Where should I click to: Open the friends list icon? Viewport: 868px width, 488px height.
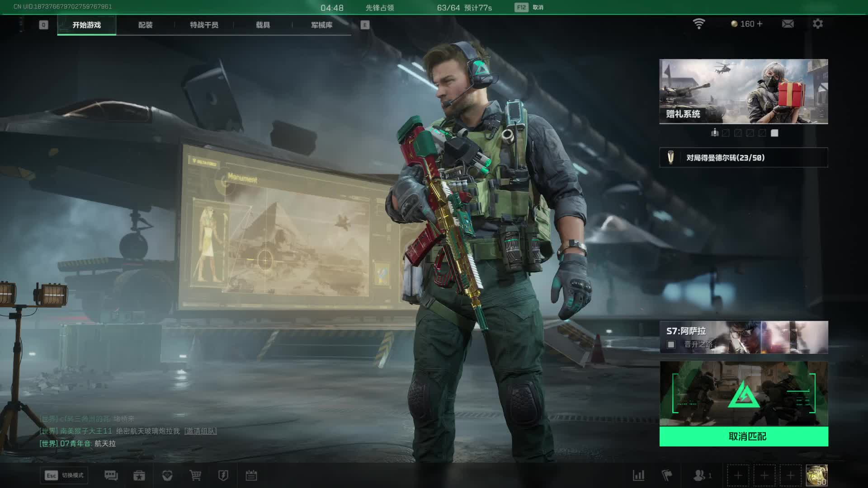pyautogui.click(x=700, y=475)
